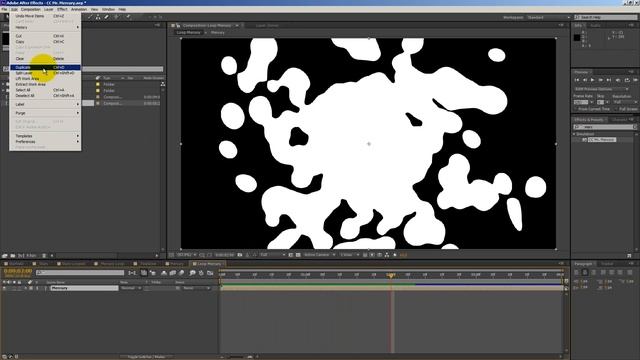Toggle the From Current Time checkbox
Viewport: 640px width, 360px height.
[576, 109]
